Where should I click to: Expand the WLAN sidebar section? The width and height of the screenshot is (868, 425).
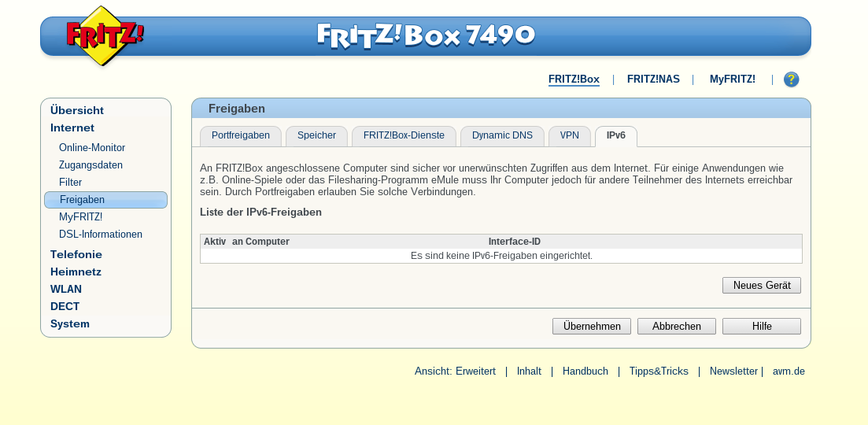tap(66, 290)
